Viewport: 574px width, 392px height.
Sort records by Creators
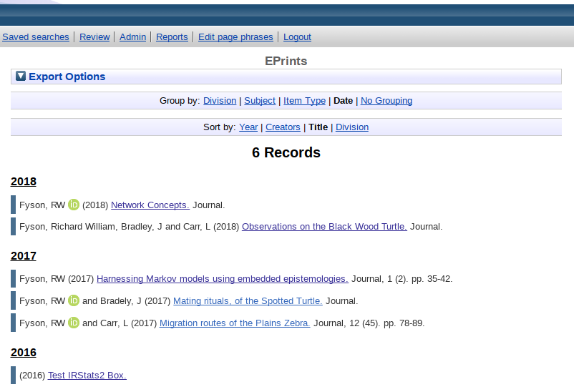[x=283, y=127]
